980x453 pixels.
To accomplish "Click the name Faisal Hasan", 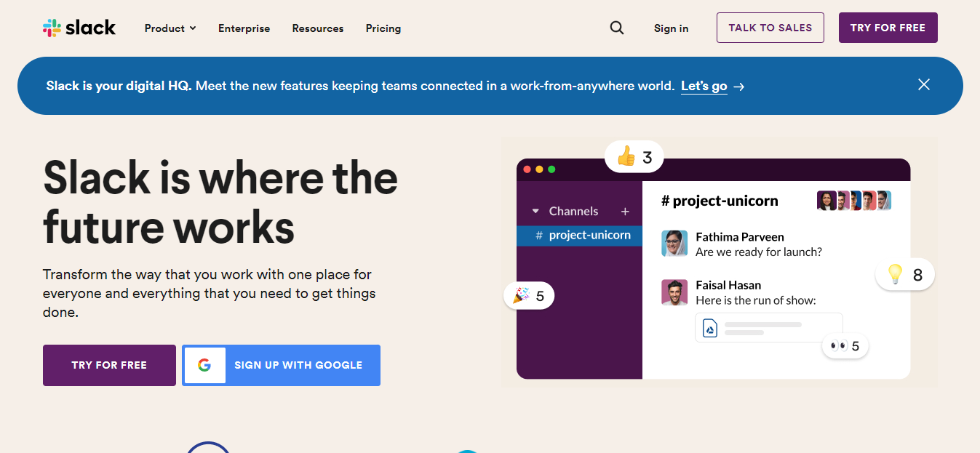I will tap(728, 285).
